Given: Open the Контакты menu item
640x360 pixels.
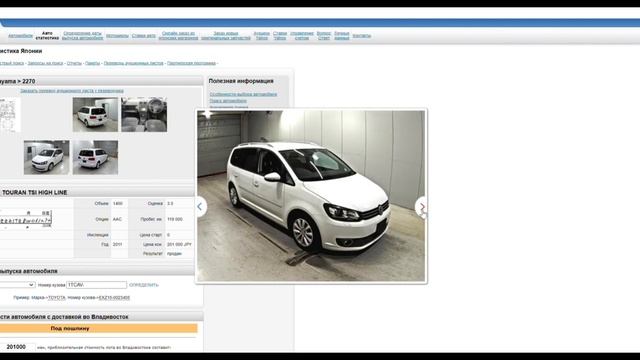Looking at the screenshot, I should (362, 36).
